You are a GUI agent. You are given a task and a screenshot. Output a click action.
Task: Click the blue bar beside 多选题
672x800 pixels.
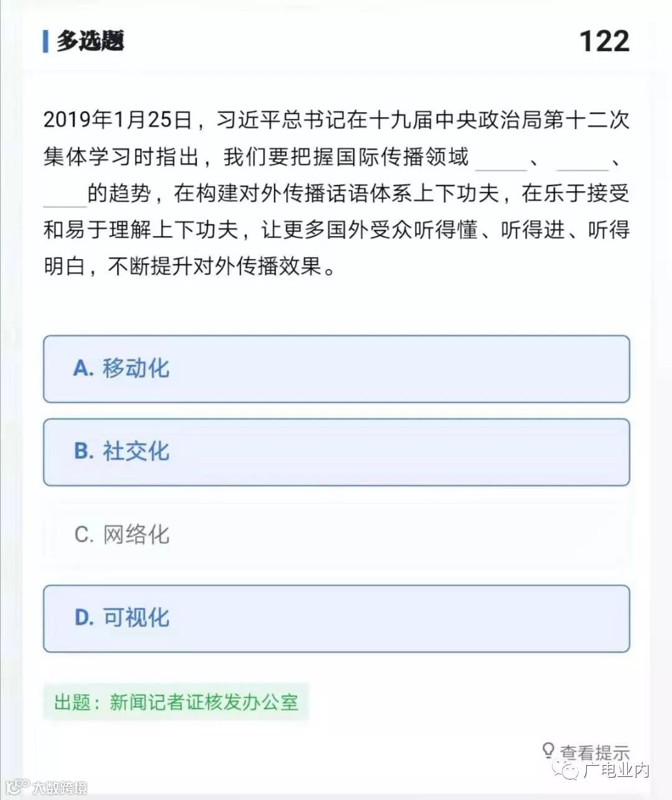pyautogui.click(x=45, y=41)
